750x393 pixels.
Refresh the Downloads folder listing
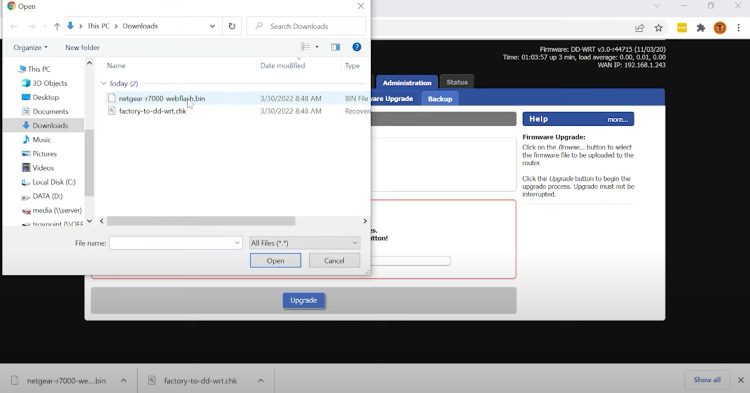click(232, 26)
